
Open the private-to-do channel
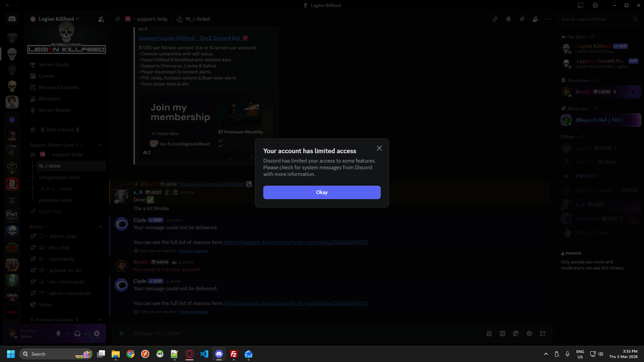pos(67,270)
